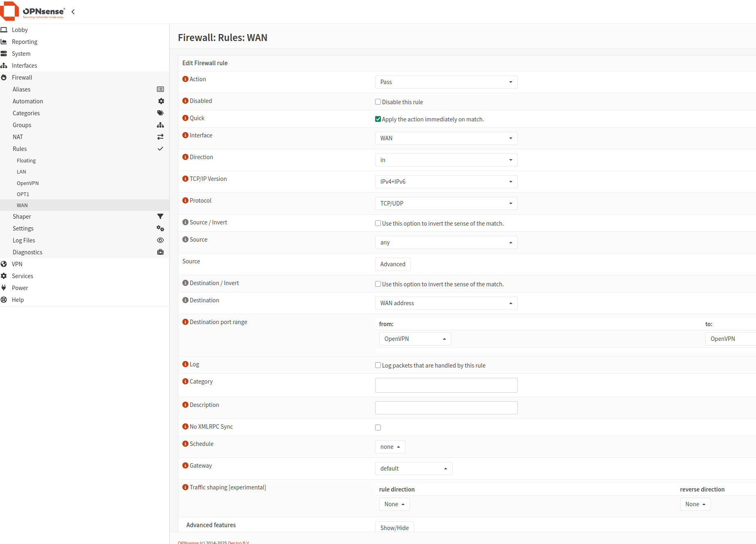
Task: Click the NAT arrows icon
Action: [x=160, y=137]
